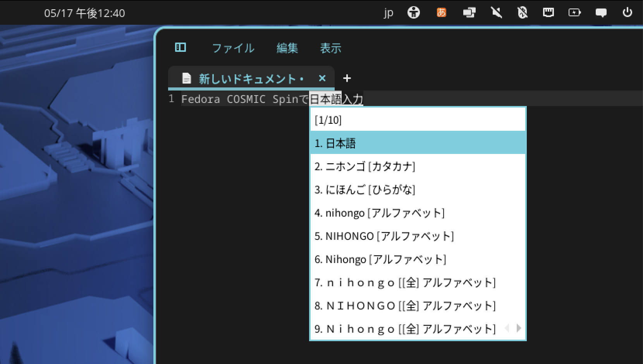
Task: Open the 05/17 午後12:40 clock
Action: point(84,13)
